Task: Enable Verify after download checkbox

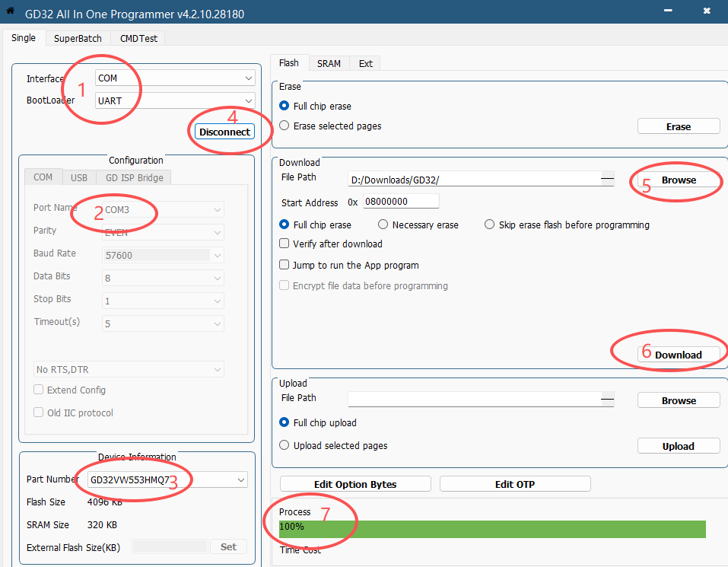Action: [285, 244]
